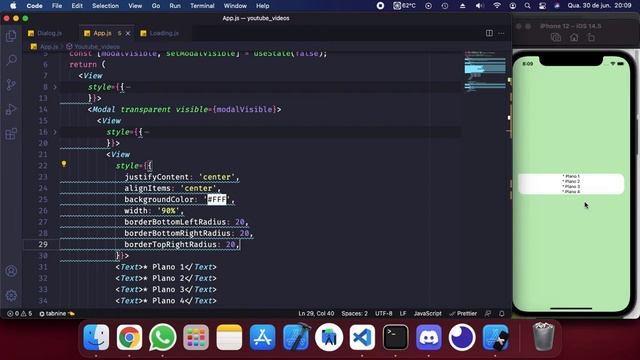
Task: Close the App.js tab
Action: (128, 33)
